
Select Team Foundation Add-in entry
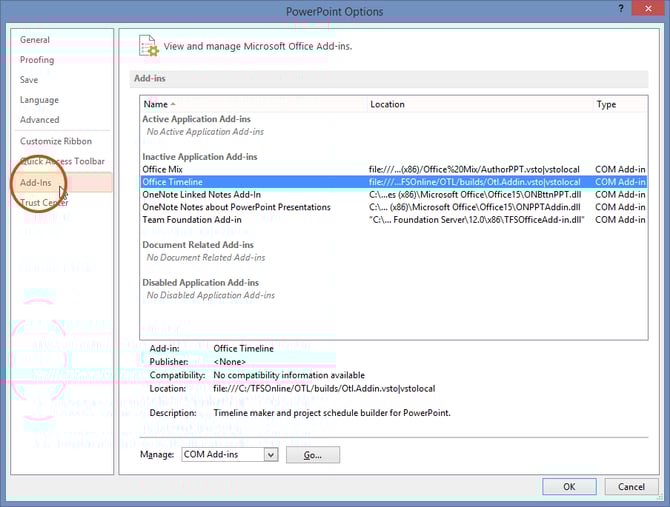pos(192,219)
